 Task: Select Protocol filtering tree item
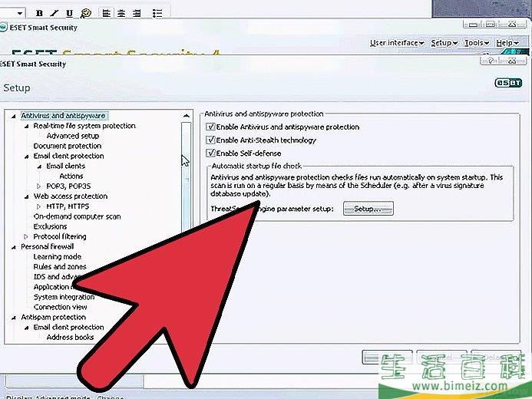(60, 236)
